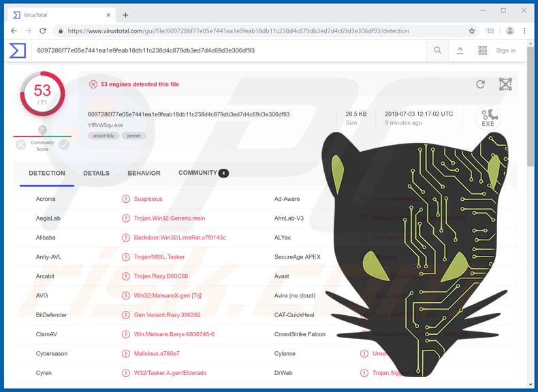Click Gen:Variant.Razy.396392 detection text
Viewport: 538px width, 392px height.
167,315
